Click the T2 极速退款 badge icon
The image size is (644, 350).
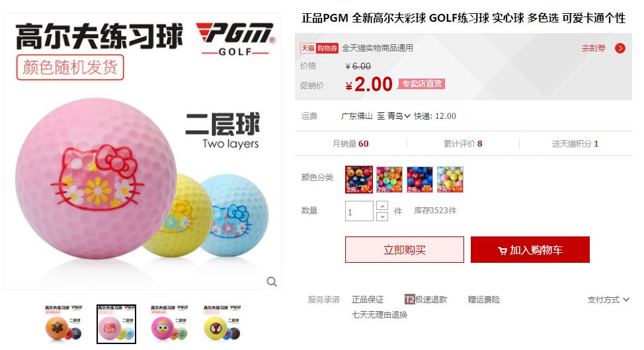pyautogui.click(x=409, y=300)
